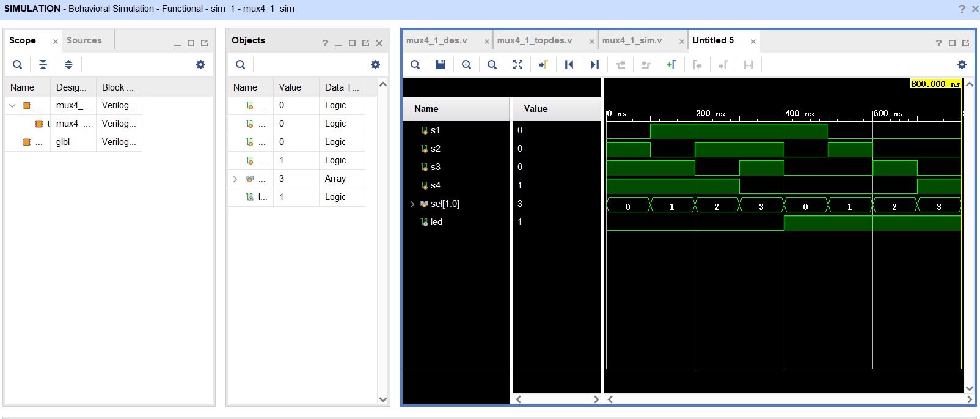Open waveform help question mark
Screen dimensions: 980x419
coord(938,43)
